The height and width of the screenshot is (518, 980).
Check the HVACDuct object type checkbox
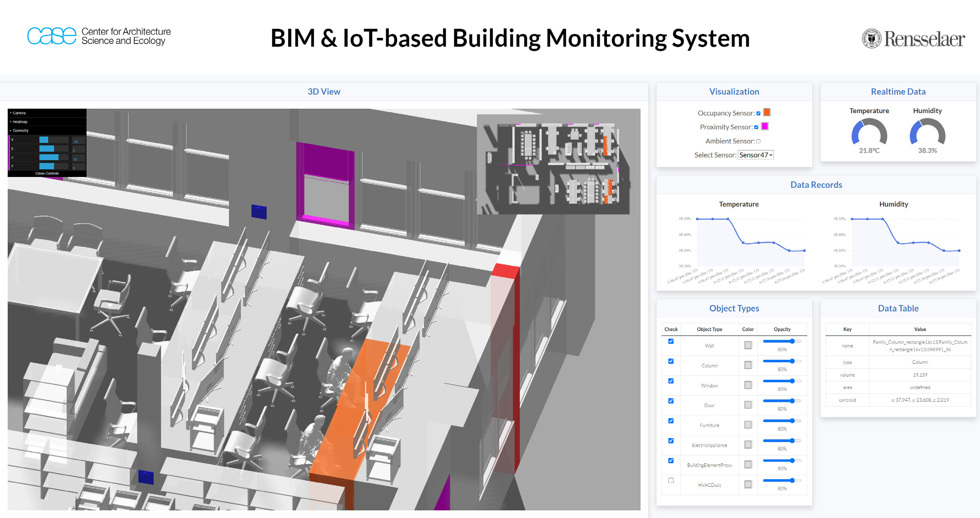(x=671, y=480)
